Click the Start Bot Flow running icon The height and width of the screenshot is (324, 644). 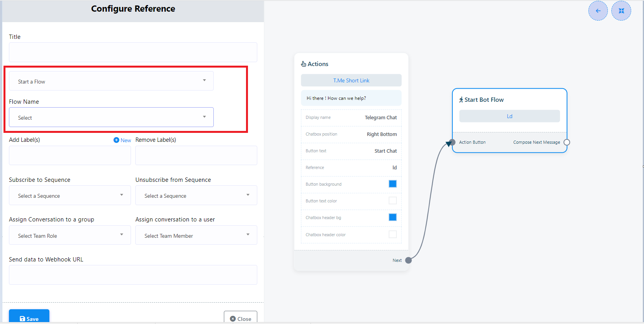click(461, 100)
